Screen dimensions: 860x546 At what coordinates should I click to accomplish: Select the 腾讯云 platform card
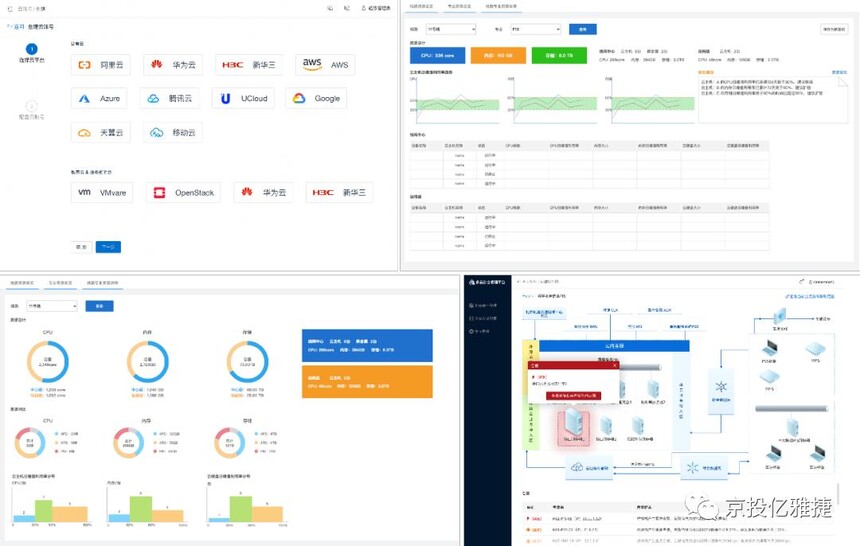click(x=169, y=98)
